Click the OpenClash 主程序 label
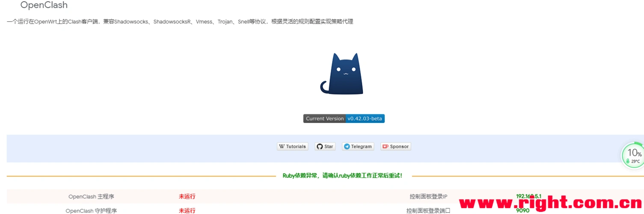Screen dimensions: 644x214 [x=91, y=196]
